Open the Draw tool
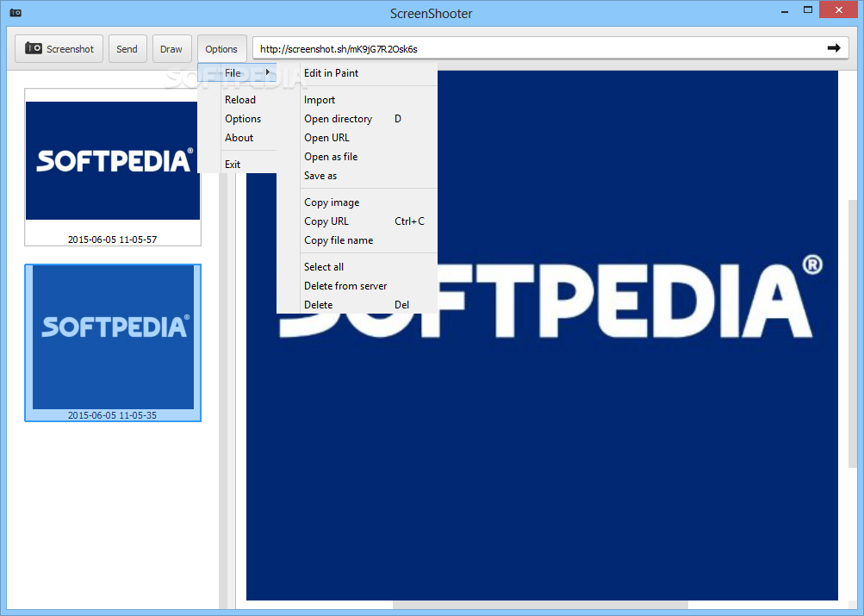 (x=171, y=49)
